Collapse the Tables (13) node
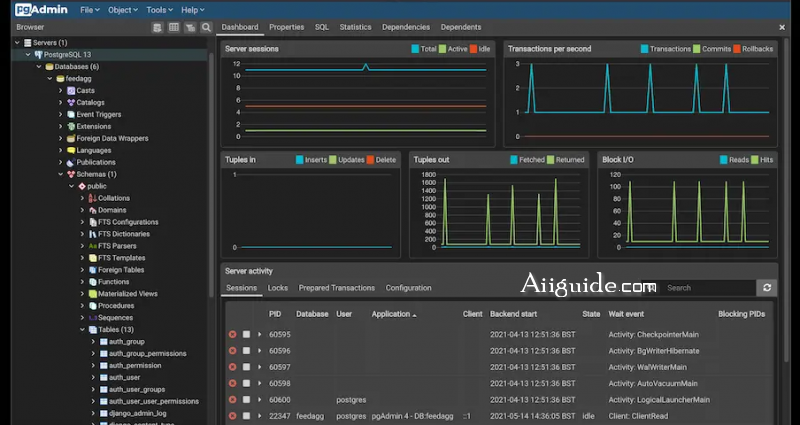Image resolution: width=800 pixels, height=425 pixels. 82,330
